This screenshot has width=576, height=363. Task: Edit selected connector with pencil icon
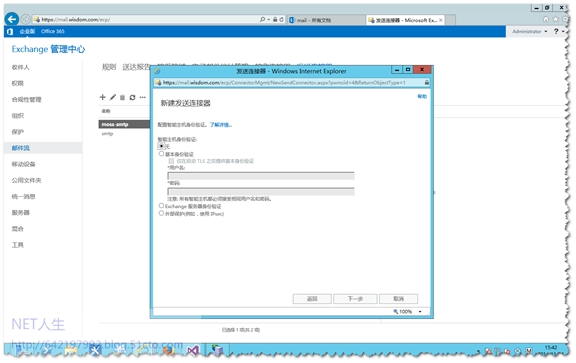click(x=113, y=97)
